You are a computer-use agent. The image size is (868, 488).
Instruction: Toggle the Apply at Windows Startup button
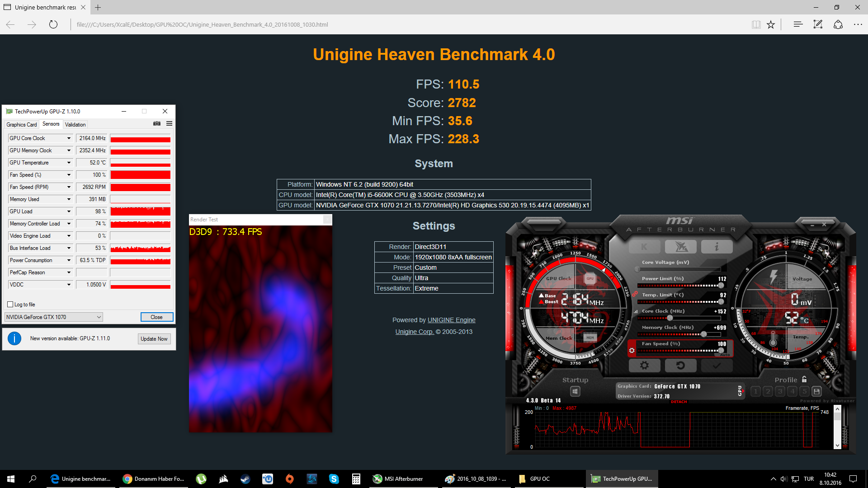coord(575,391)
